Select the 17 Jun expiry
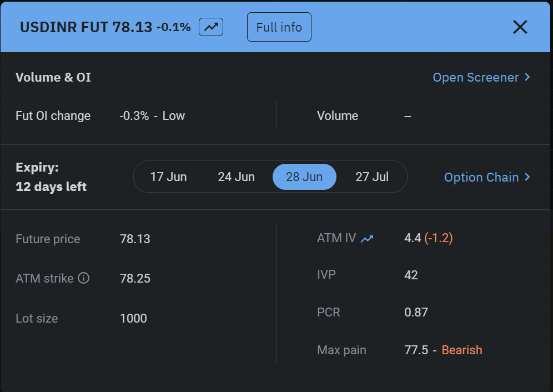 point(169,177)
